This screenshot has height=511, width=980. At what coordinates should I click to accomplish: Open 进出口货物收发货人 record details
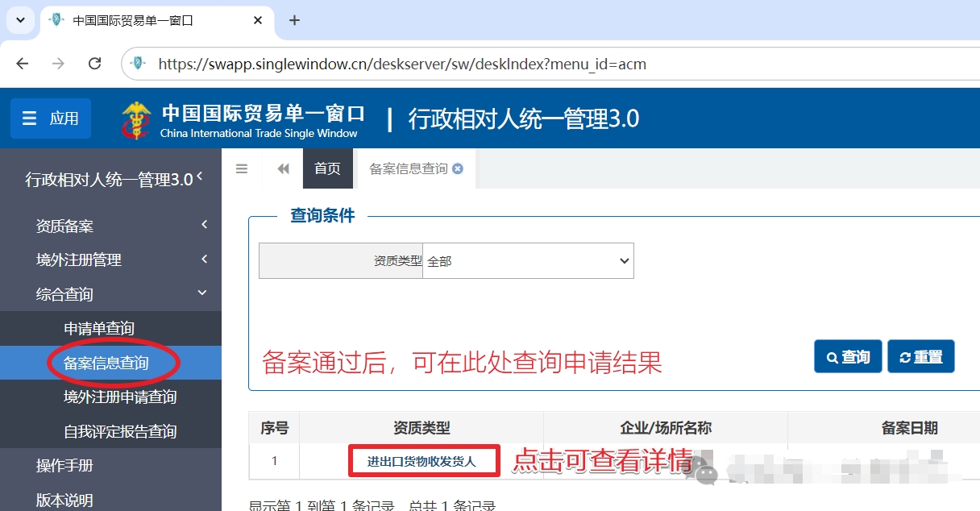(422, 462)
